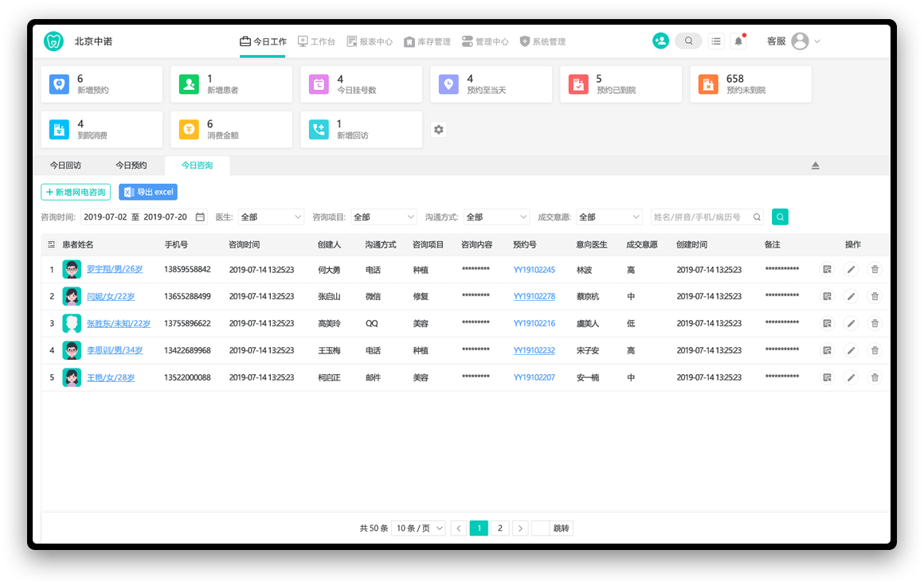Screen dimensions: 924x585
Task: Open patient 闫妮/女/22岁 link
Action: click(x=111, y=296)
